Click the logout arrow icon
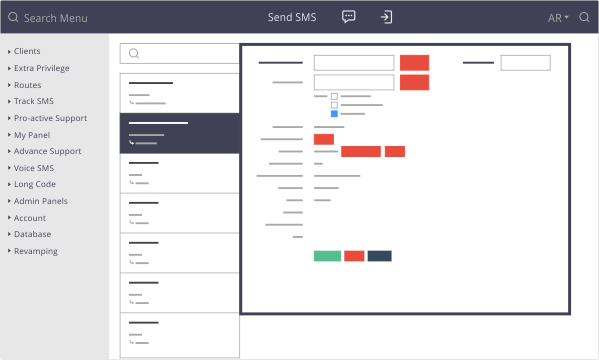The image size is (599, 360). pos(387,17)
